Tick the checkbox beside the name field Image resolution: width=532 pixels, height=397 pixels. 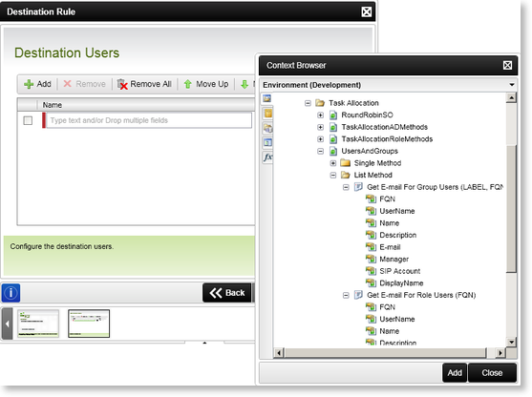(28, 120)
